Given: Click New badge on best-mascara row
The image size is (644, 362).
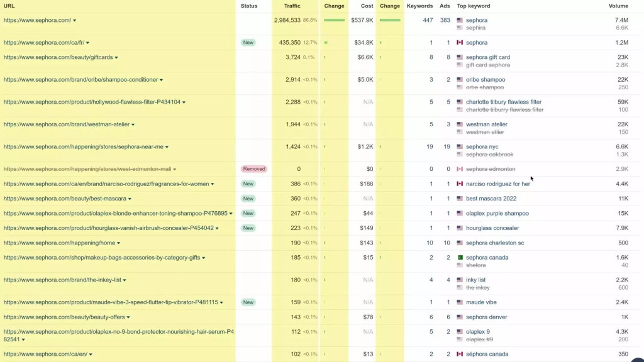Looking at the screenshot, I should pos(248,198).
